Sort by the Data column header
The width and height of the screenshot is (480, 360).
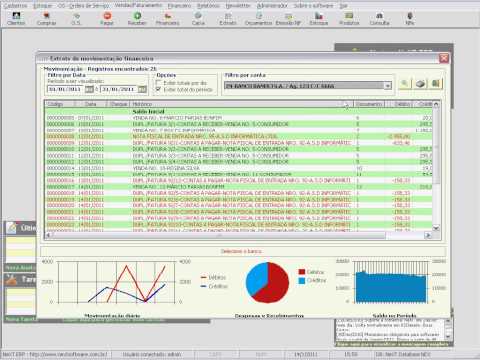click(90, 104)
